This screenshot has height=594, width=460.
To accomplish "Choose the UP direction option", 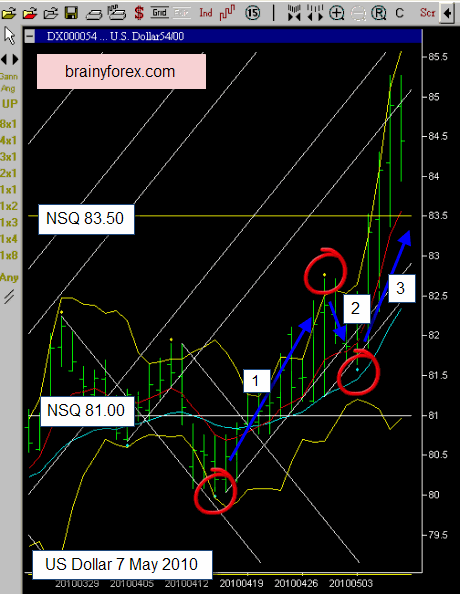I will coord(9,104).
